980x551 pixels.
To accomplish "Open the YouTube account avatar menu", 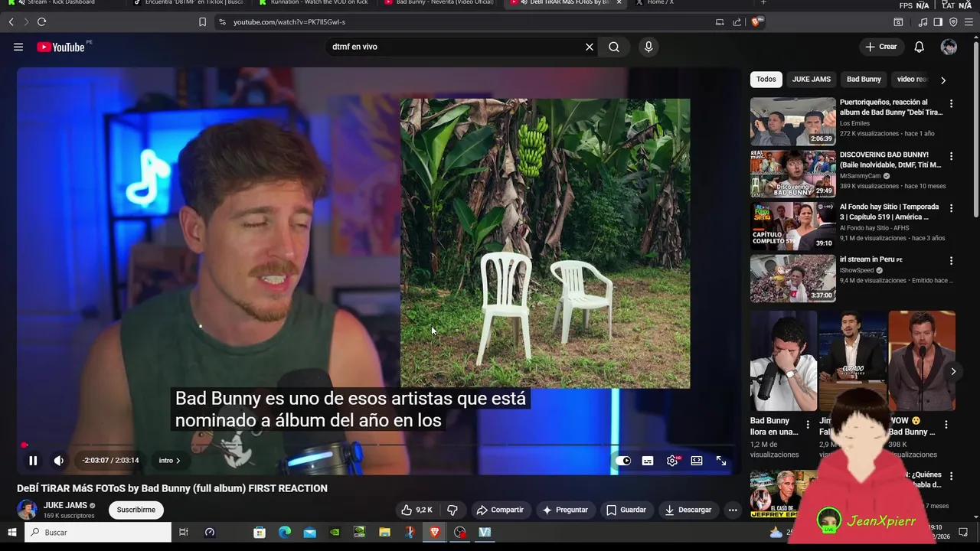I will coord(949,47).
